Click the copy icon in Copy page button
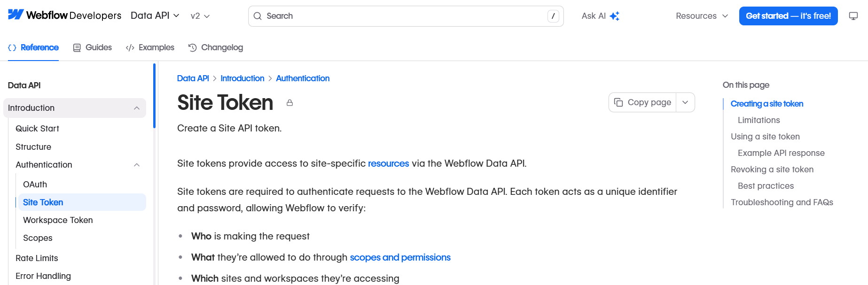The width and height of the screenshot is (868, 285). (x=618, y=102)
